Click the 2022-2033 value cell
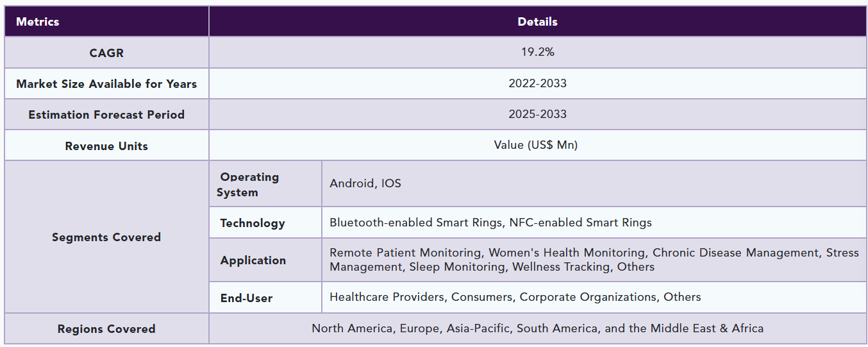This screenshot has height=347, width=868. [537, 83]
